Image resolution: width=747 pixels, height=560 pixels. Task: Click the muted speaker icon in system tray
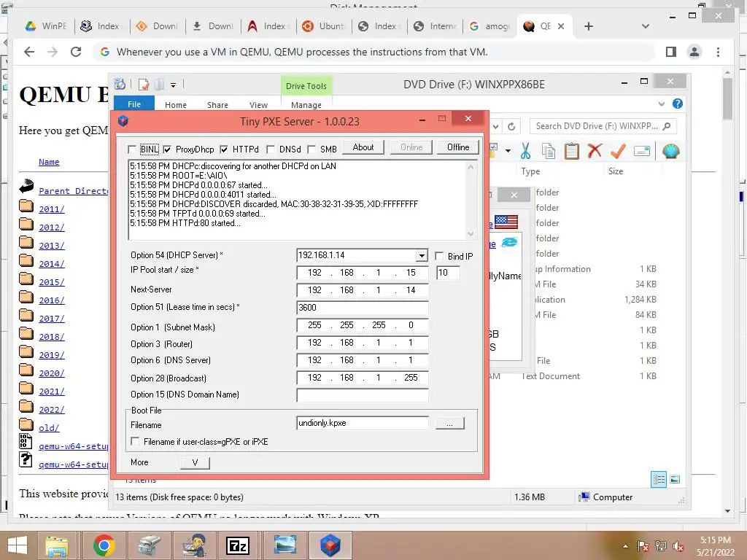pyautogui.click(x=678, y=546)
